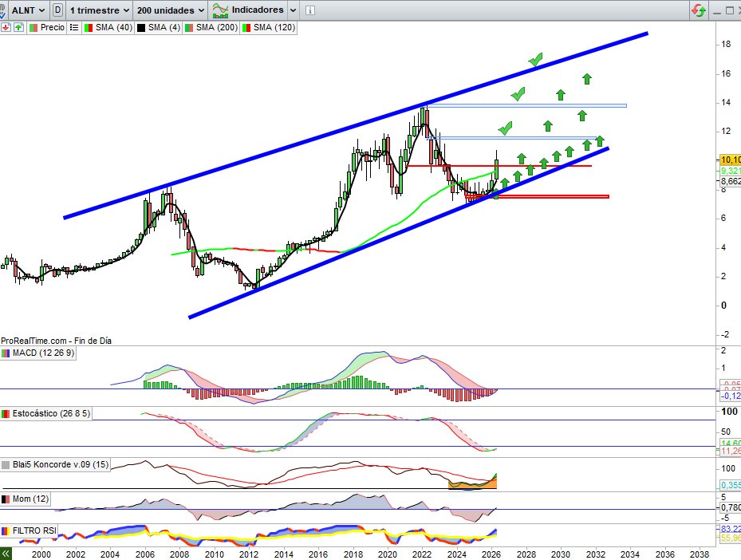Screen dimensions: 741x560
Task: Click the 10,10 current price tag
Action: pos(730,160)
